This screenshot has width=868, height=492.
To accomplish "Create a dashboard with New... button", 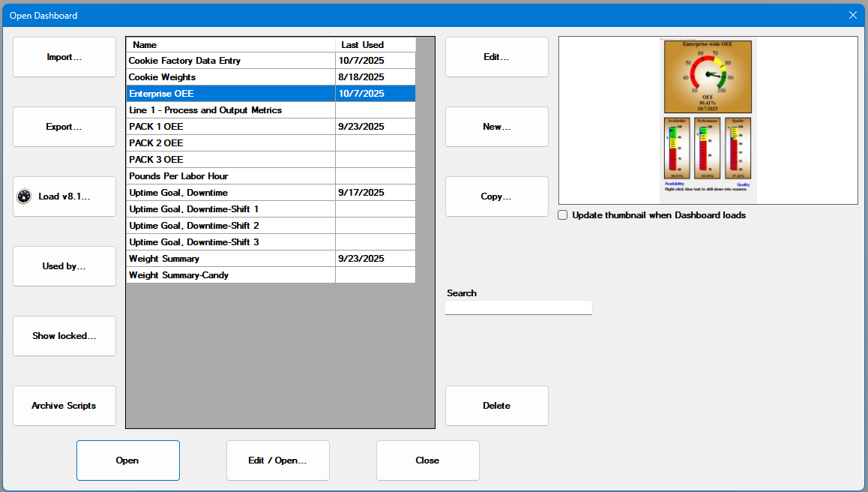I will point(496,127).
